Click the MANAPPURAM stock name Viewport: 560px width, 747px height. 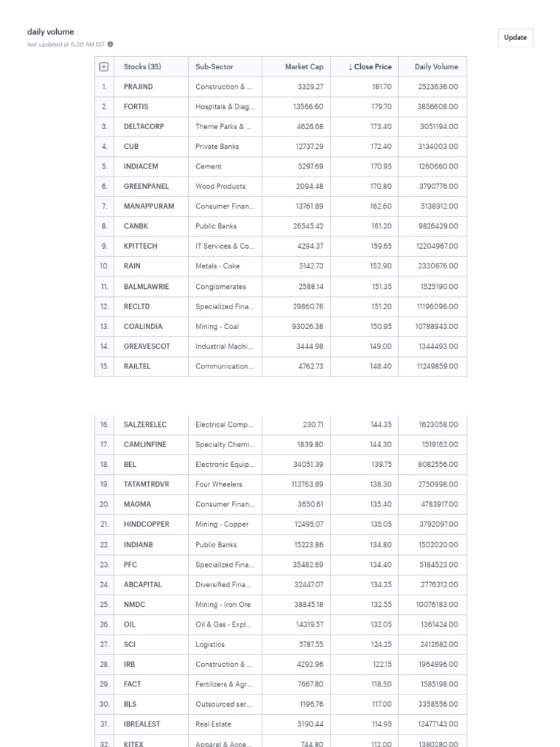point(149,206)
